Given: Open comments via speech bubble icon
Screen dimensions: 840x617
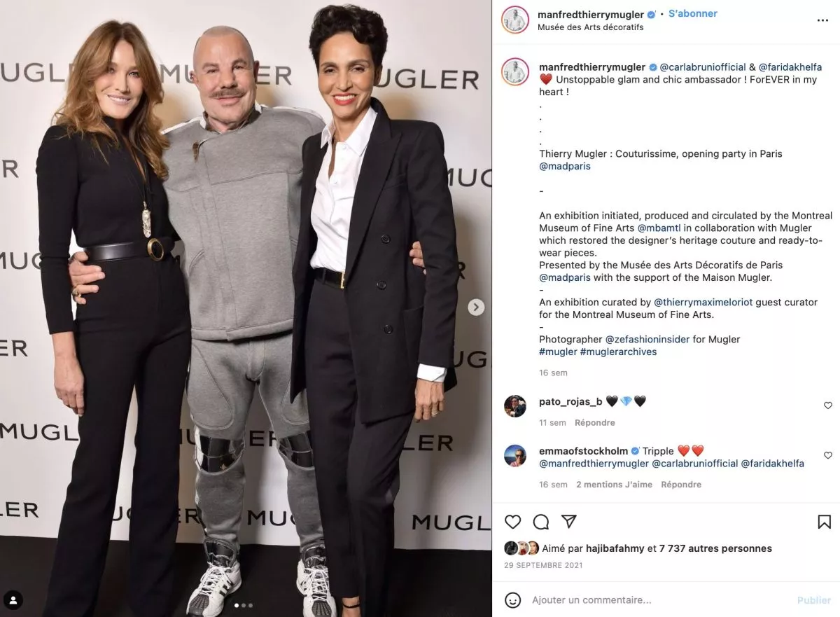Looking at the screenshot, I should (541, 522).
